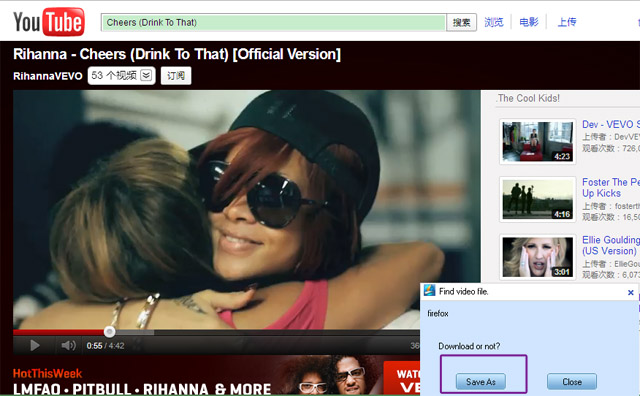The image size is (640, 396).
Task: Mute the video with the speaker icon
Action: tap(68, 345)
